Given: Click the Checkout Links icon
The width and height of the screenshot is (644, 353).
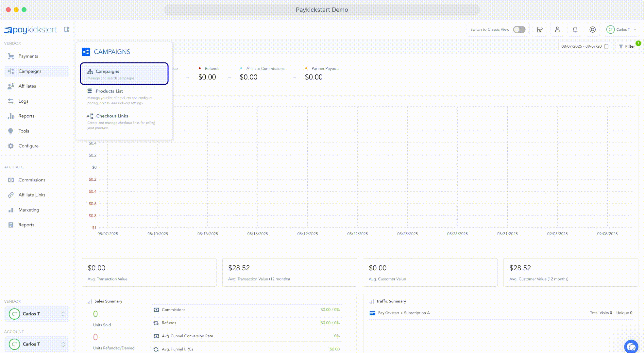Looking at the screenshot, I should (x=90, y=116).
